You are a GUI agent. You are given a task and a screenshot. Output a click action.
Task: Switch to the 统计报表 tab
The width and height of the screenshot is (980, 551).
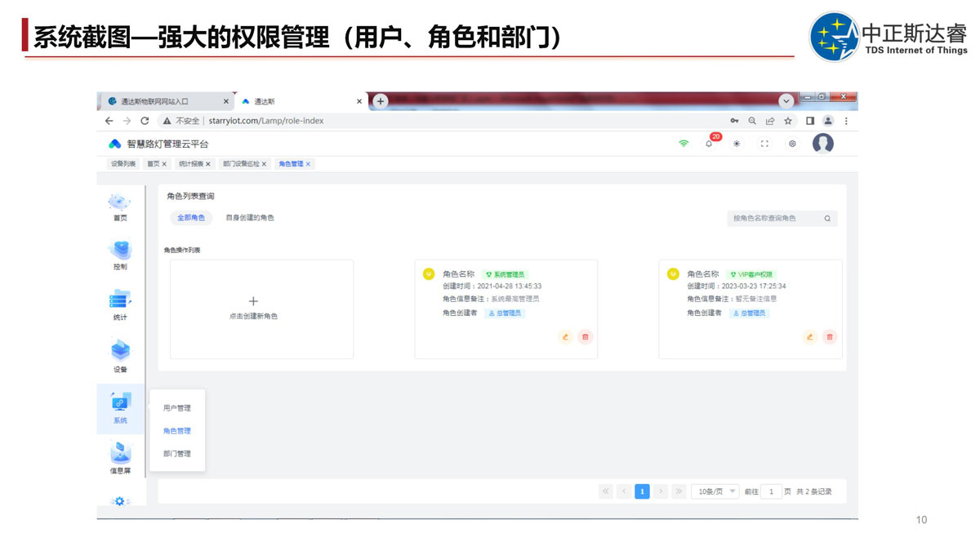[192, 164]
